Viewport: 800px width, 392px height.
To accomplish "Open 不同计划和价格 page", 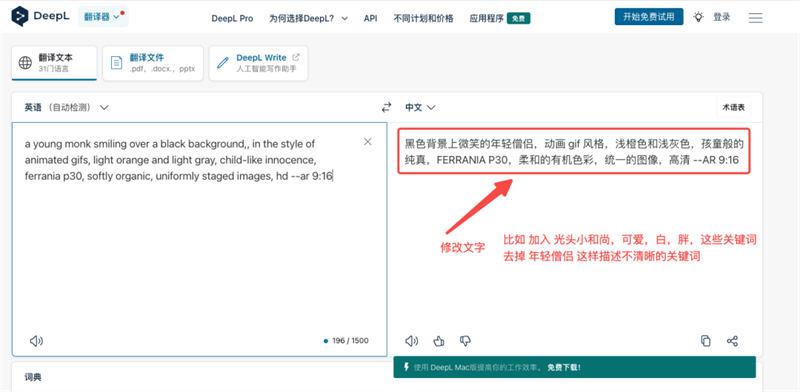I will tap(423, 18).
